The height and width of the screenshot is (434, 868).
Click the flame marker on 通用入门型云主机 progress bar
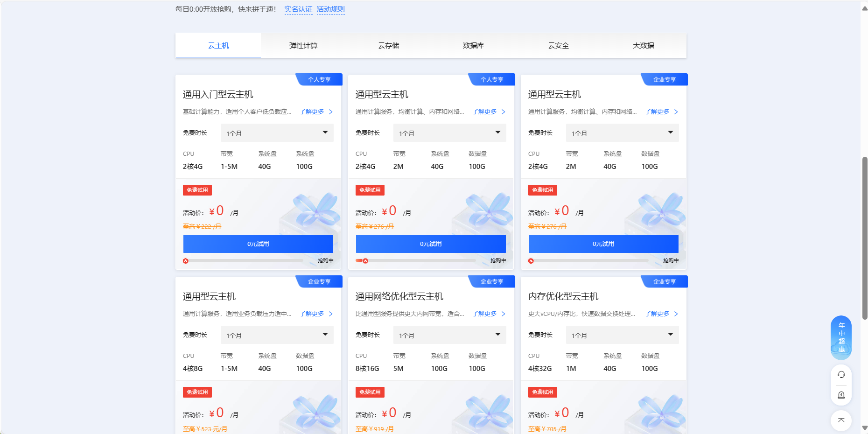[186, 261]
